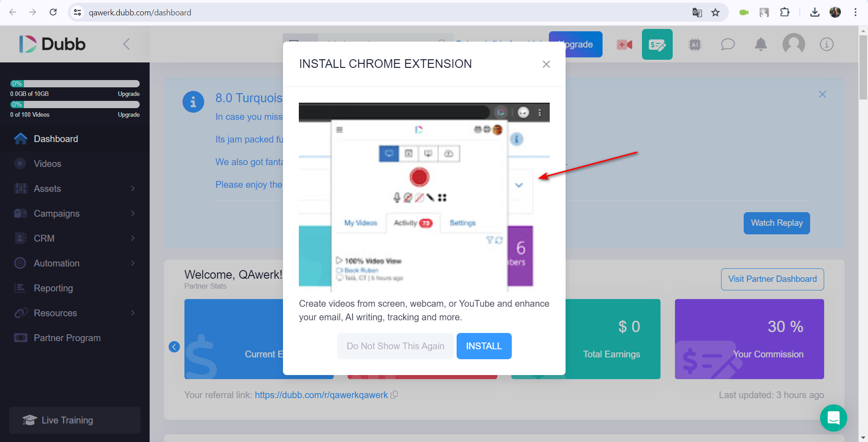Open the AI chip icon

(695, 44)
